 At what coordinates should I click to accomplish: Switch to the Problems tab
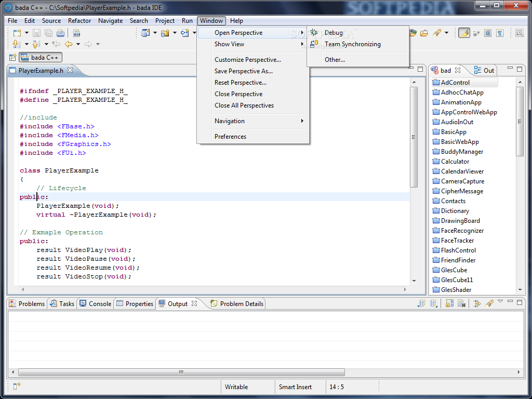[x=27, y=303]
